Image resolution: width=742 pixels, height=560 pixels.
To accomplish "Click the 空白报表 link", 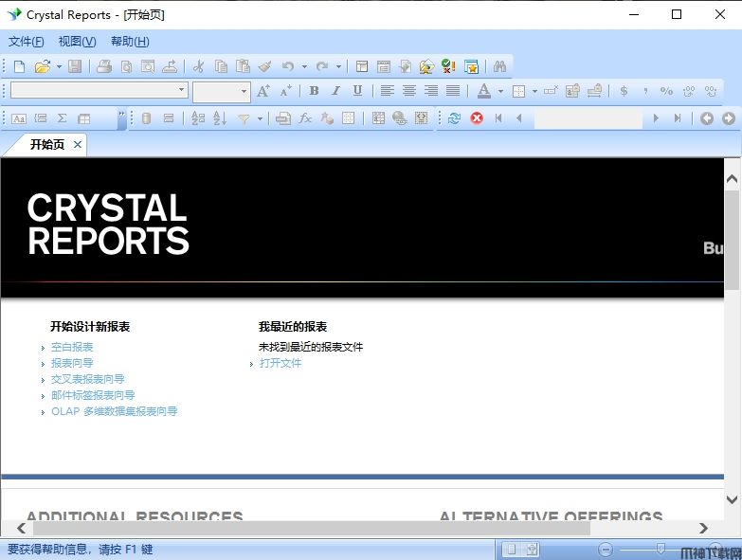I will (72, 347).
